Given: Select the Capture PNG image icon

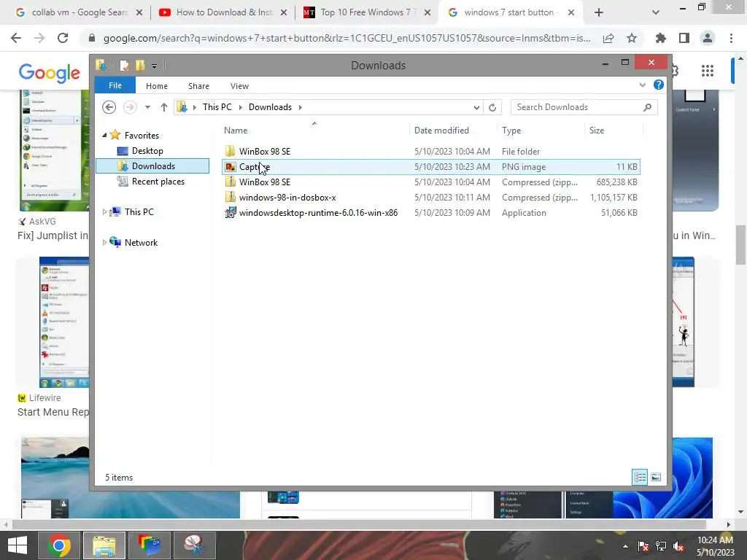Looking at the screenshot, I should pos(230,167).
